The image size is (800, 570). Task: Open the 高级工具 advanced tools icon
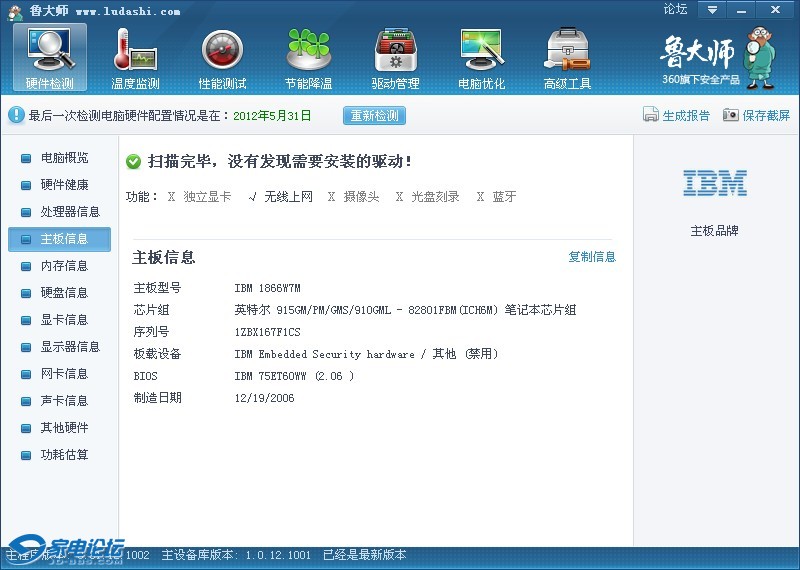pyautogui.click(x=567, y=57)
